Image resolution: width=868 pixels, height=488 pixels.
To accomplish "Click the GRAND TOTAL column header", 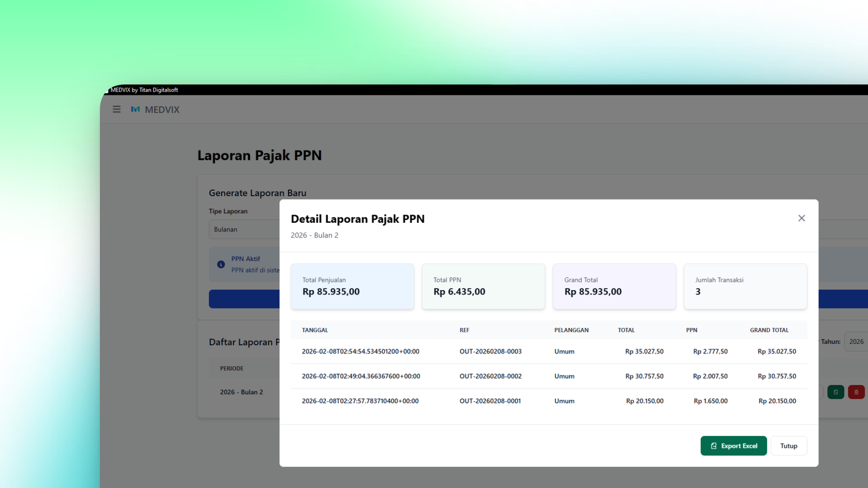I will tap(769, 330).
